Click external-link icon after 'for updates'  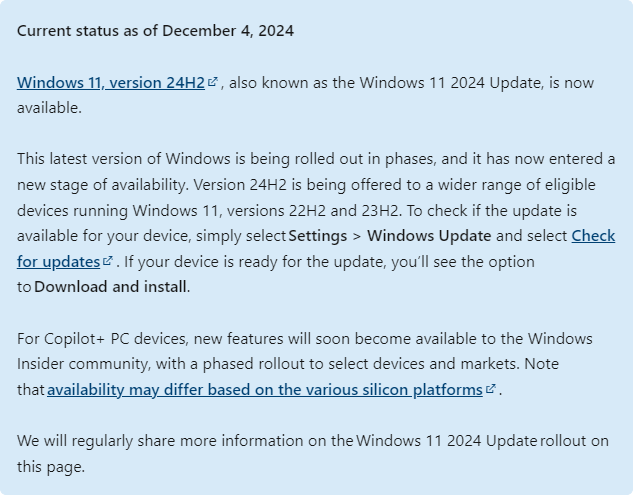click(107, 261)
